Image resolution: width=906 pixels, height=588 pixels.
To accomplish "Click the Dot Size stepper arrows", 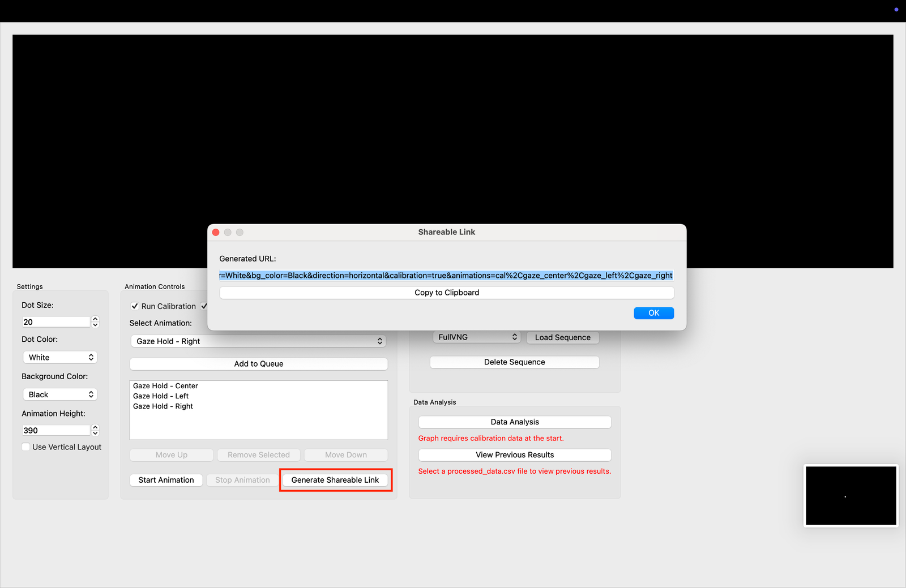I will click(x=95, y=322).
